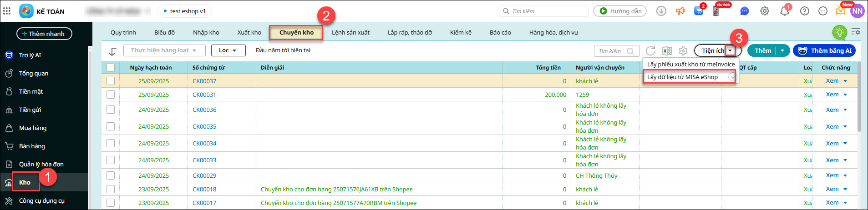Select the checkbox for row CK00031
The width and height of the screenshot is (868, 210).
click(x=111, y=95)
